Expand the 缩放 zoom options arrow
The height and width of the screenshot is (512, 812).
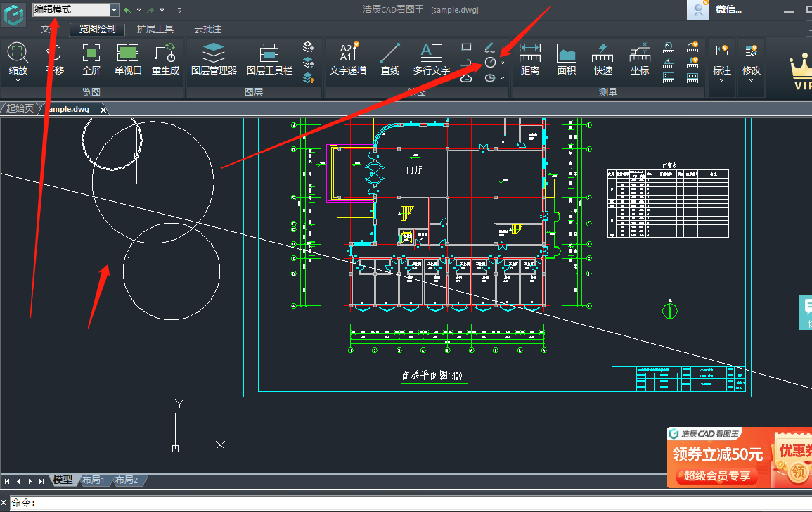pos(18,80)
